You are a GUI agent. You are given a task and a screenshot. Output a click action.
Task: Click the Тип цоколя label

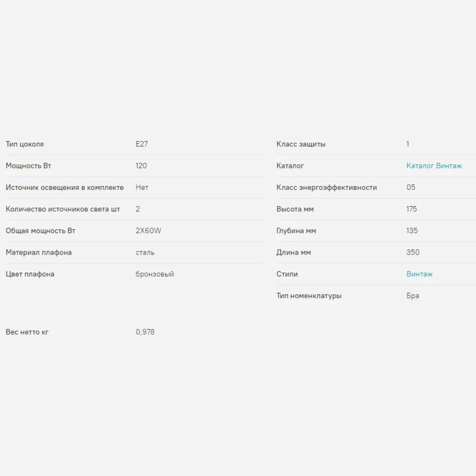pos(25,144)
